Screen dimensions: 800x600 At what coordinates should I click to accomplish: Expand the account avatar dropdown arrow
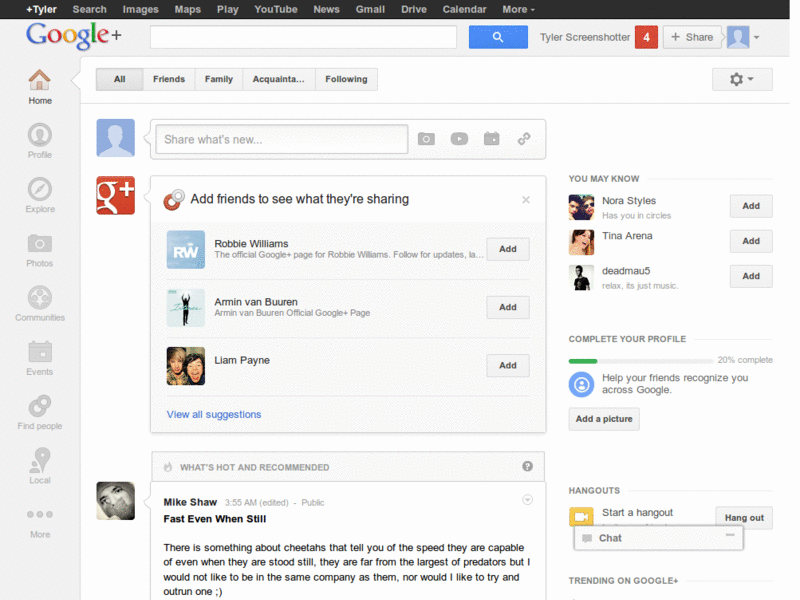coord(756,37)
